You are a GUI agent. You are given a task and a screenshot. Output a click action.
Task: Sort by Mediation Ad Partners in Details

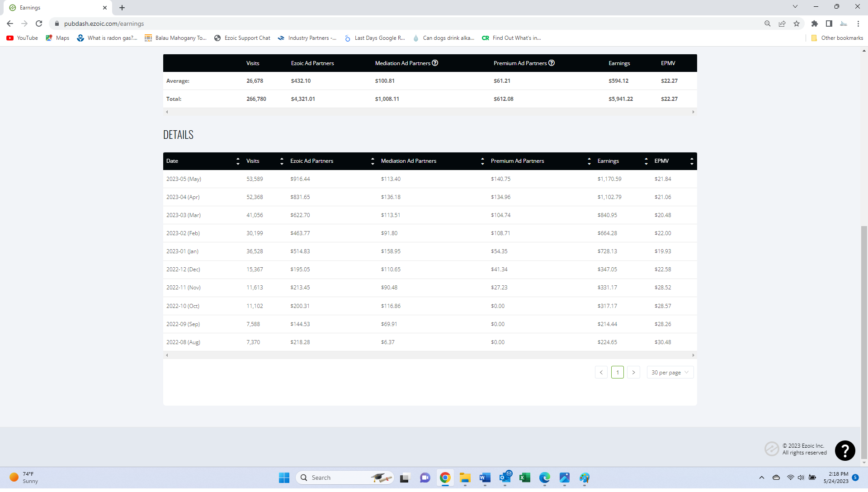point(482,161)
